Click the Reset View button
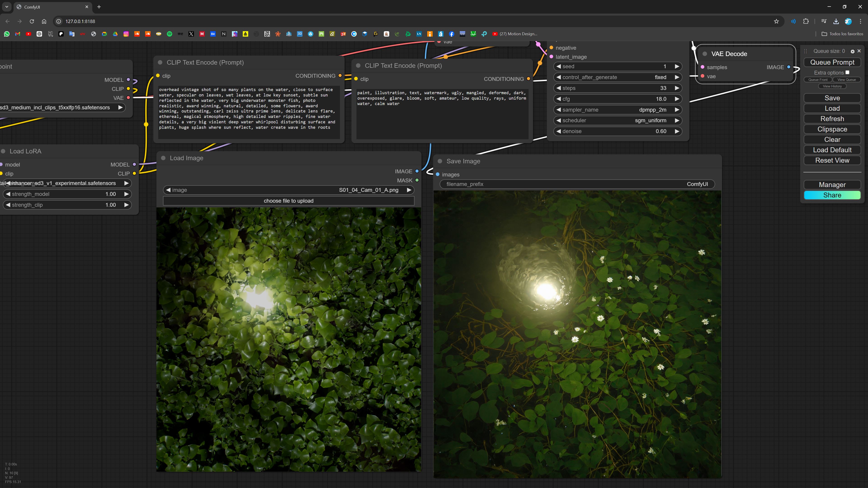The height and width of the screenshot is (488, 868). coord(832,160)
